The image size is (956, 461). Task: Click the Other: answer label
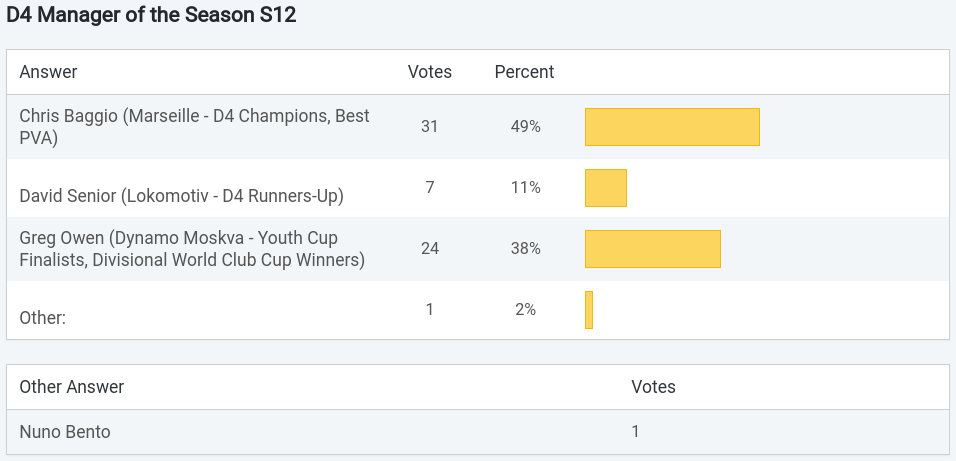(43, 318)
